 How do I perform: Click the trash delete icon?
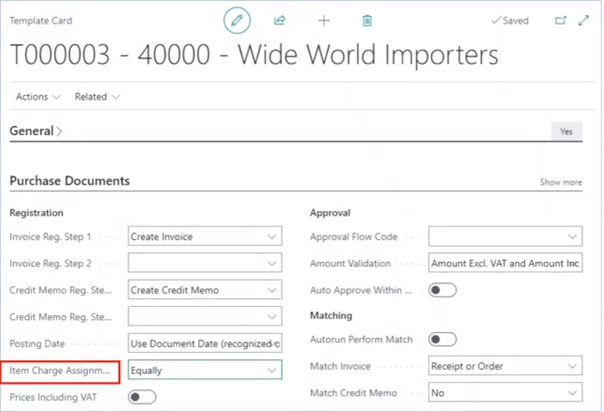click(367, 20)
